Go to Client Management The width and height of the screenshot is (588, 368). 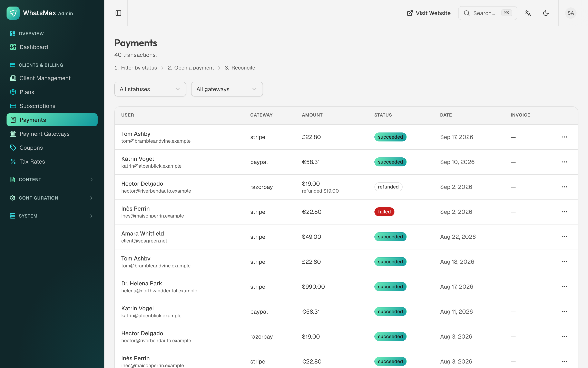coord(52,78)
